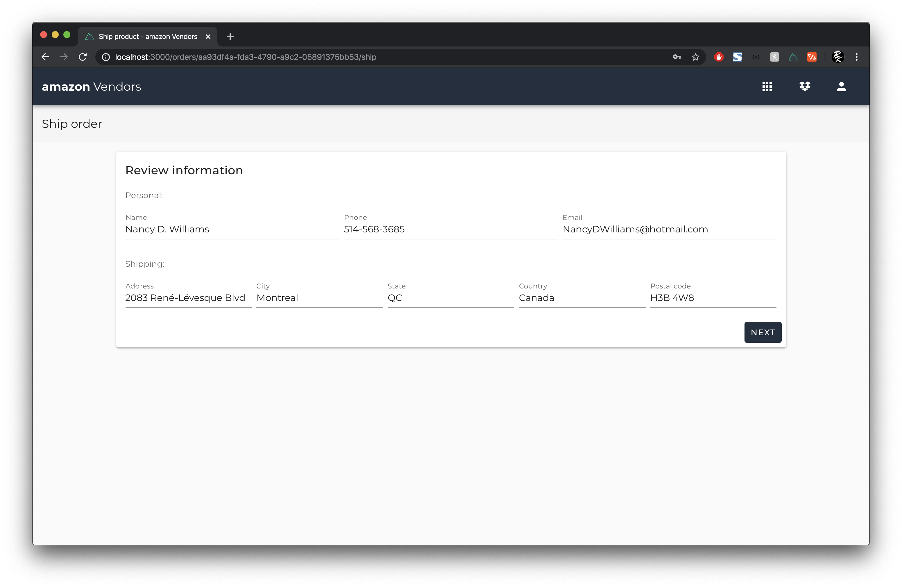Click the amazon Vendors logo link
The height and width of the screenshot is (588, 902).
[x=91, y=87]
